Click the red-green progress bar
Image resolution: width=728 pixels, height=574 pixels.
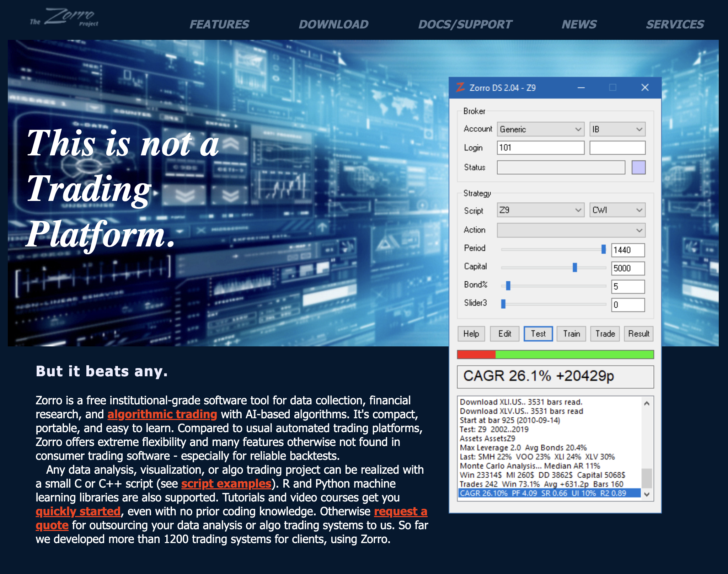click(x=555, y=354)
